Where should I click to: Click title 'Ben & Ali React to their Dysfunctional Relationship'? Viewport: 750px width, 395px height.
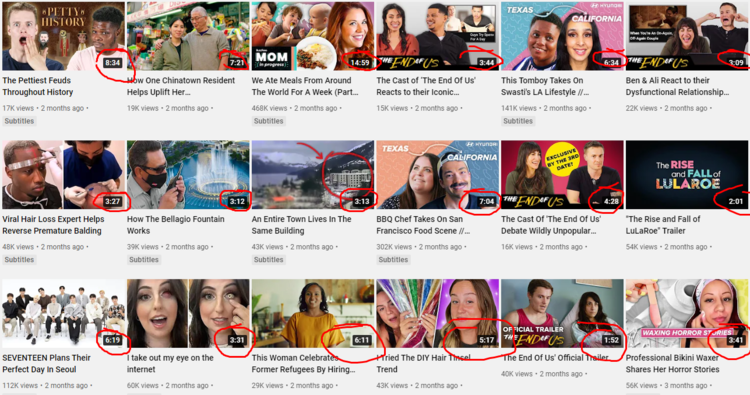[677, 86]
